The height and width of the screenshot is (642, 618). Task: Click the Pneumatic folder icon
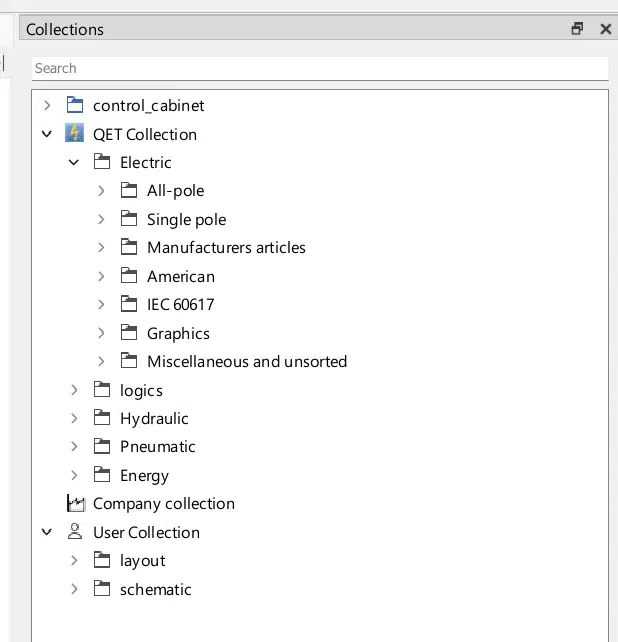point(102,446)
